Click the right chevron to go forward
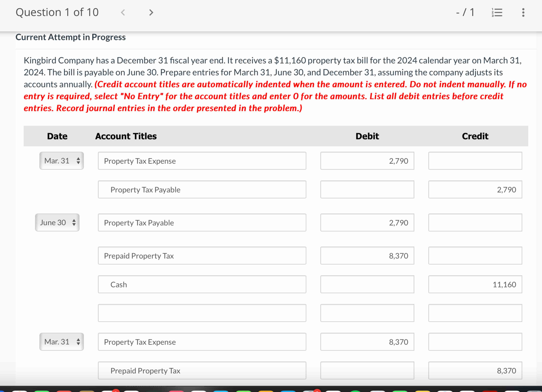Screen dimensions: 542x392 151,12
